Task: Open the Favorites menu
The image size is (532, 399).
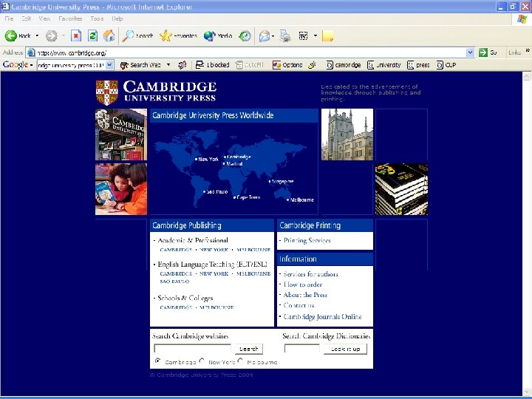Action: pos(70,18)
